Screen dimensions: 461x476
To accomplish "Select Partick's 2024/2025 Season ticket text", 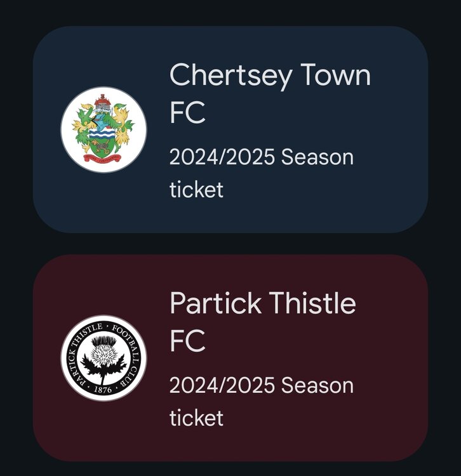I will [x=261, y=401].
